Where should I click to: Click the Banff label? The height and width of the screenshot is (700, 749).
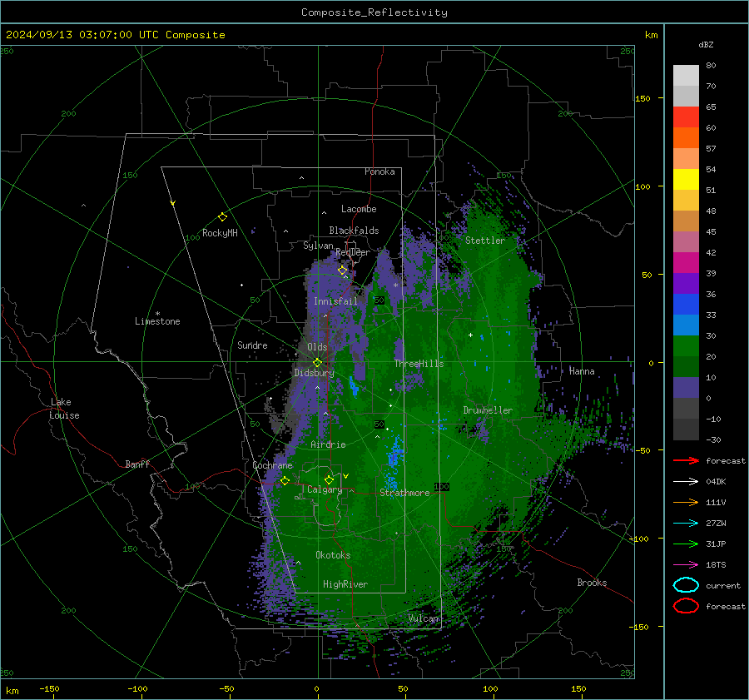click(x=137, y=464)
